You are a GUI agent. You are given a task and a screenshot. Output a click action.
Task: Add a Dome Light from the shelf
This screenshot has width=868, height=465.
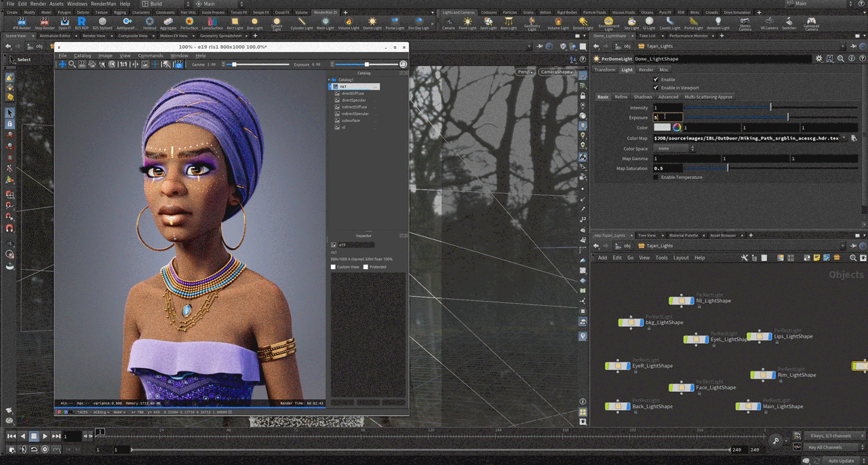(x=372, y=22)
